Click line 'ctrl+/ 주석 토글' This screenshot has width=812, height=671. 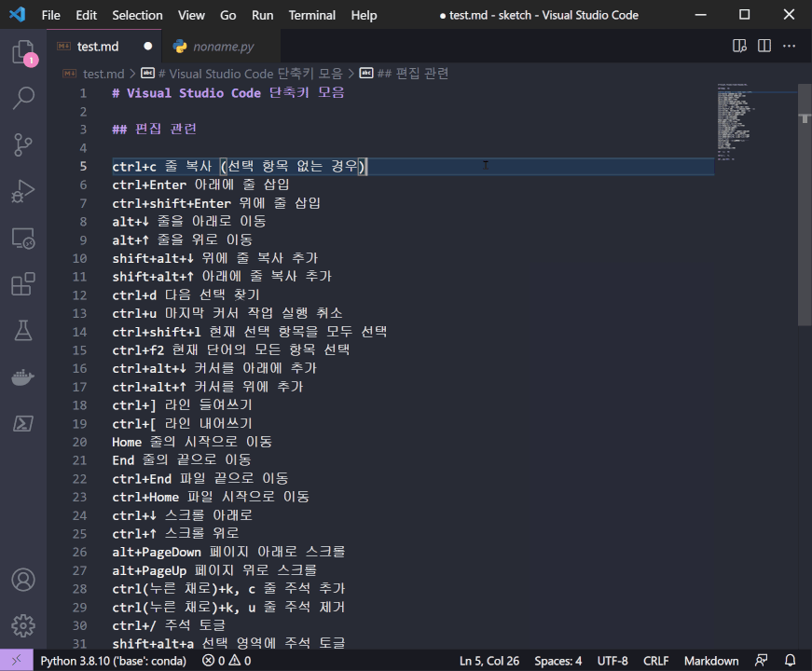coord(169,625)
